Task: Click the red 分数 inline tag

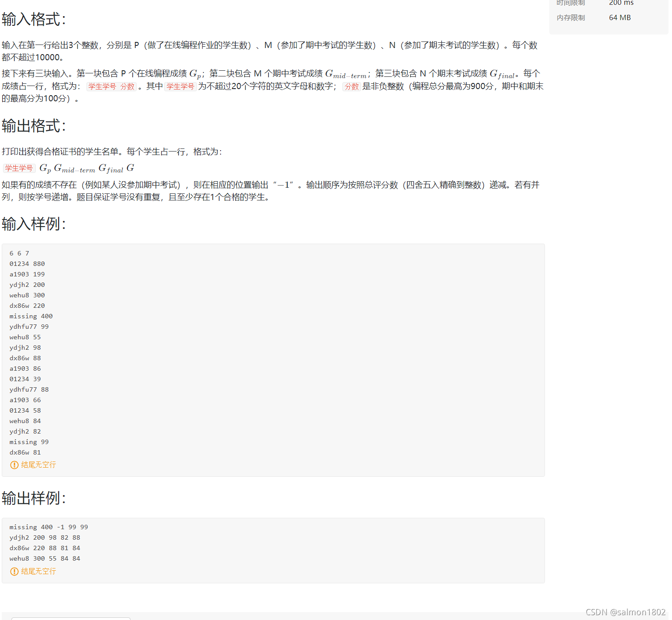Action: click(x=352, y=86)
